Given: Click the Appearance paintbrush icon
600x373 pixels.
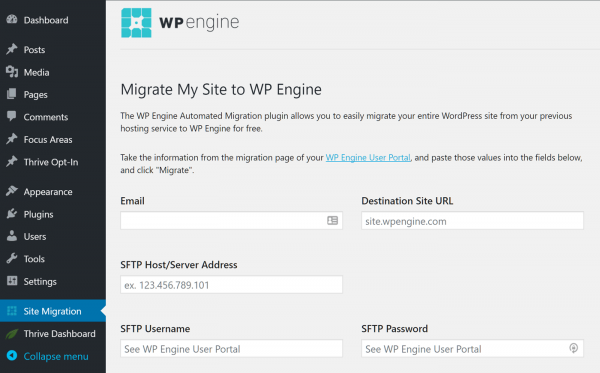Looking at the screenshot, I should (x=12, y=191).
